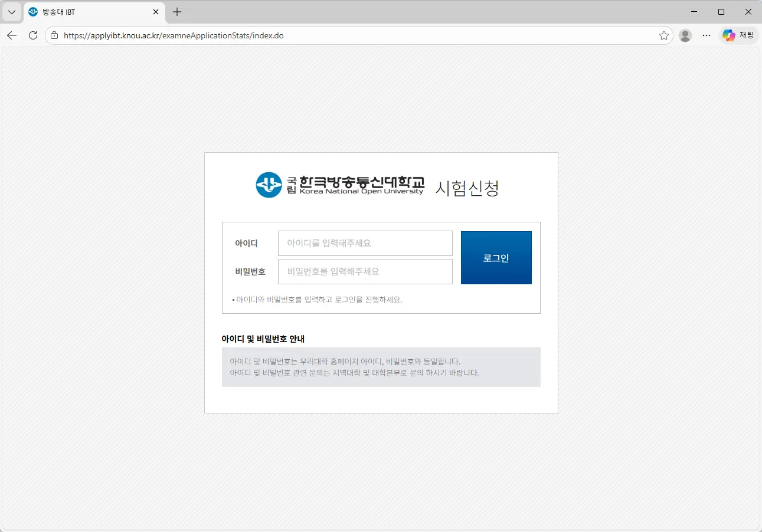Click the 아이디 및 비밀번호 안내 heading
The image size is (762, 532).
tap(263, 339)
